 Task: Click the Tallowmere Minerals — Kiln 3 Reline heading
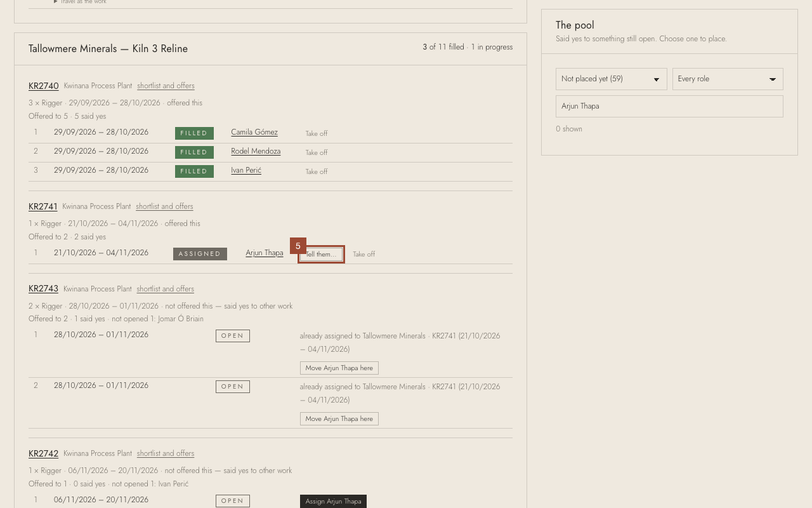click(108, 49)
